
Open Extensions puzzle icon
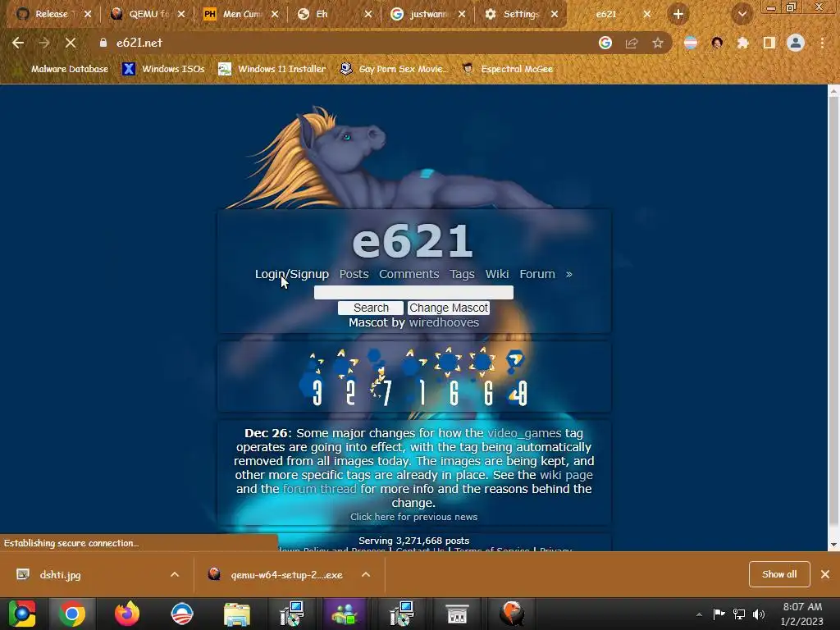(742, 43)
